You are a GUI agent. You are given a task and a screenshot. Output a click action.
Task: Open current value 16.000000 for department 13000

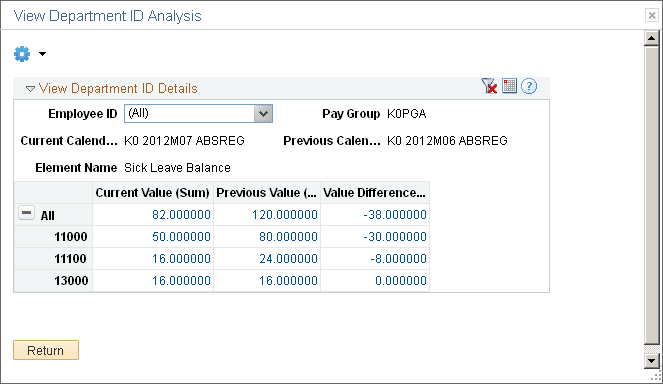(x=181, y=280)
